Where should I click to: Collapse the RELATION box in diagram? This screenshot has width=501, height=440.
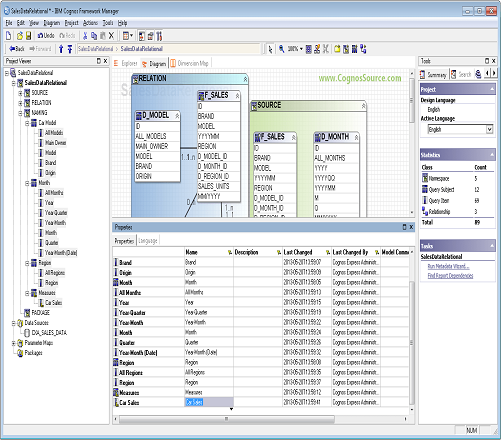click(245, 79)
